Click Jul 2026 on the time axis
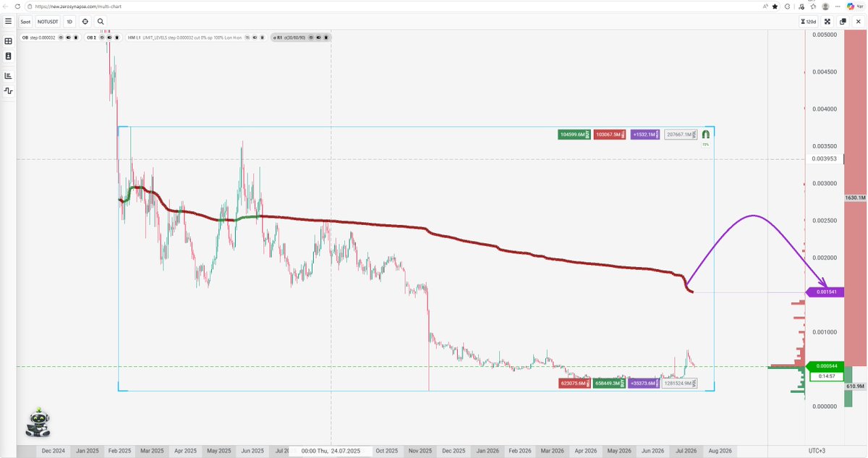 click(686, 451)
